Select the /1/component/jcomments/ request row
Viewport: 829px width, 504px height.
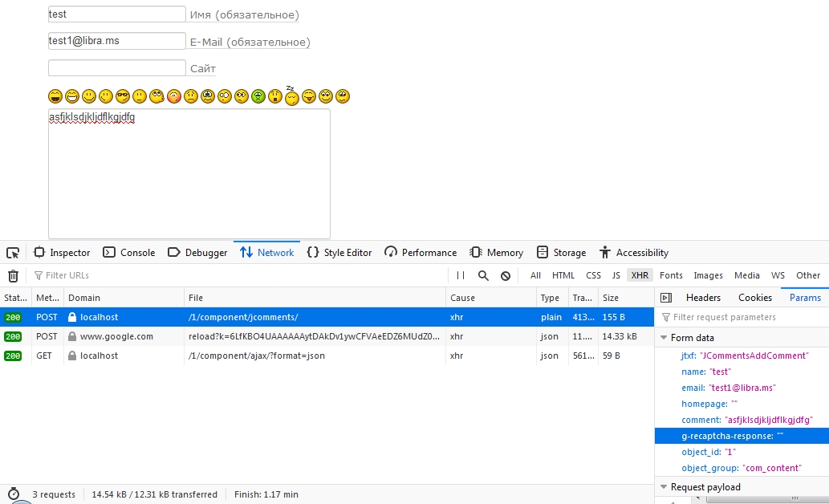pos(327,317)
